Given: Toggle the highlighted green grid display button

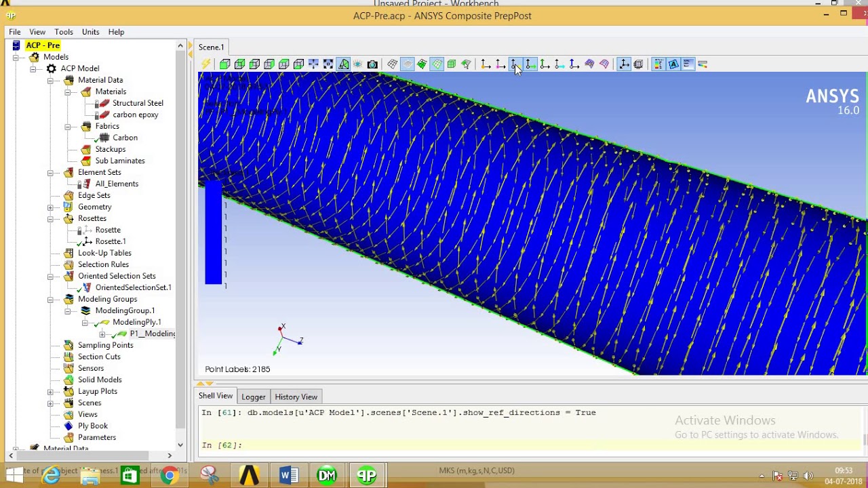Looking at the screenshot, I should point(437,64).
